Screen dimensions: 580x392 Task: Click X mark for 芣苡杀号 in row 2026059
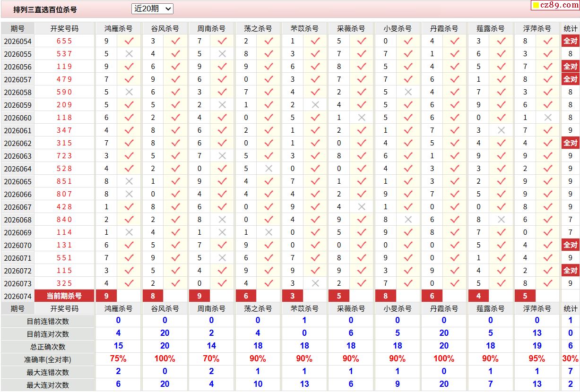point(315,105)
